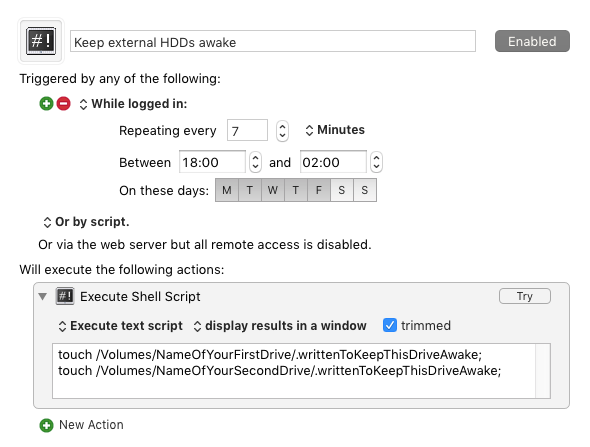The height and width of the screenshot is (447, 590).
Task: Click the macro name text field
Action: [x=273, y=41]
